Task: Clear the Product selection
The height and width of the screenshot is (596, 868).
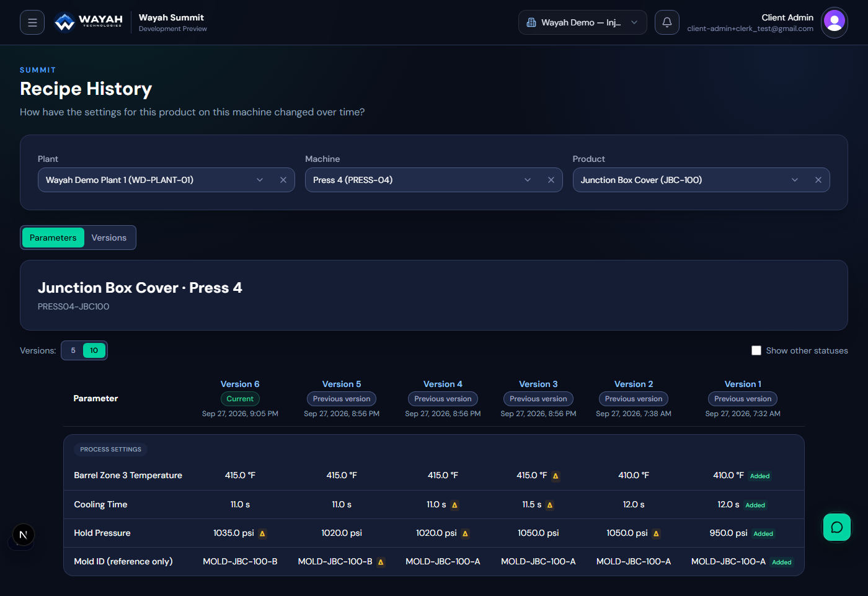Action: (818, 180)
